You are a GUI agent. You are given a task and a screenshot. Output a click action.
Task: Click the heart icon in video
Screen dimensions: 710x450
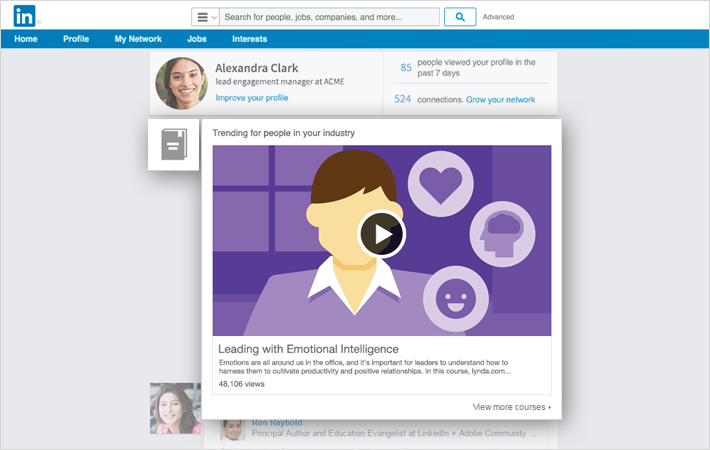(438, 184)
